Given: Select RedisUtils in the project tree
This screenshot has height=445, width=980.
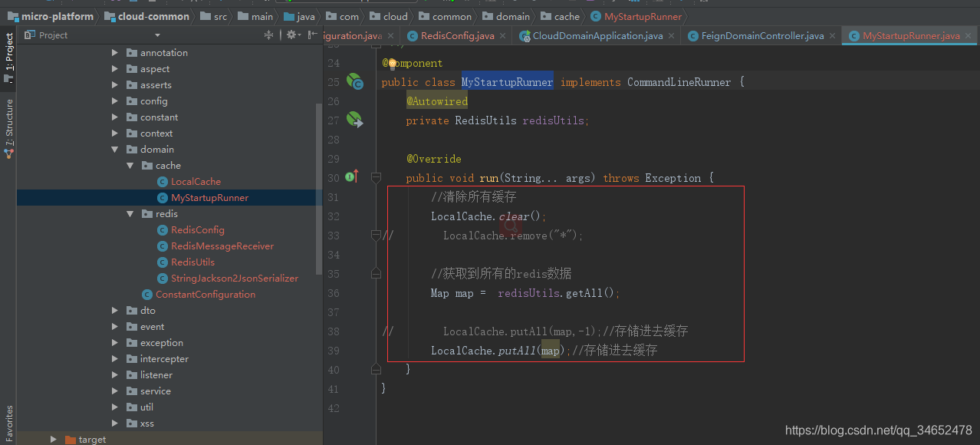Looking at the screenshot, I should (192, 262).
